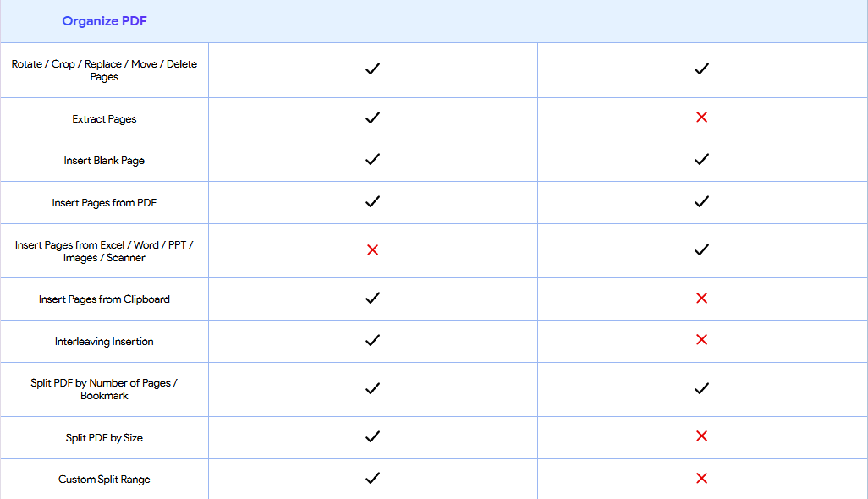Click the red X in the Split PDF by Size row

[x=701, y=436]
